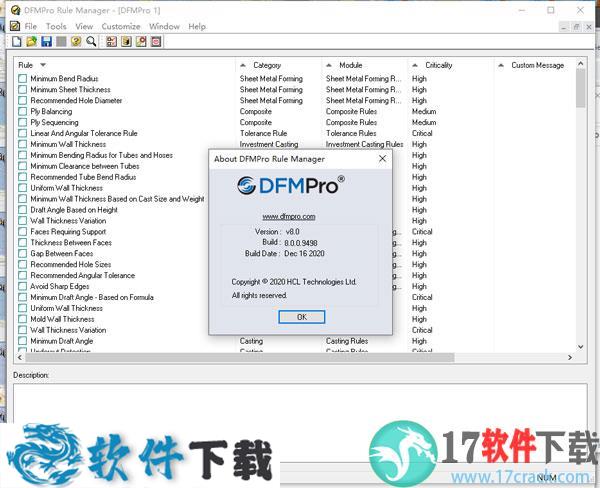This screenshot has width=600, height=488.
Task: Click horizontal scrollbar right arrow
Action: [570, 357]
